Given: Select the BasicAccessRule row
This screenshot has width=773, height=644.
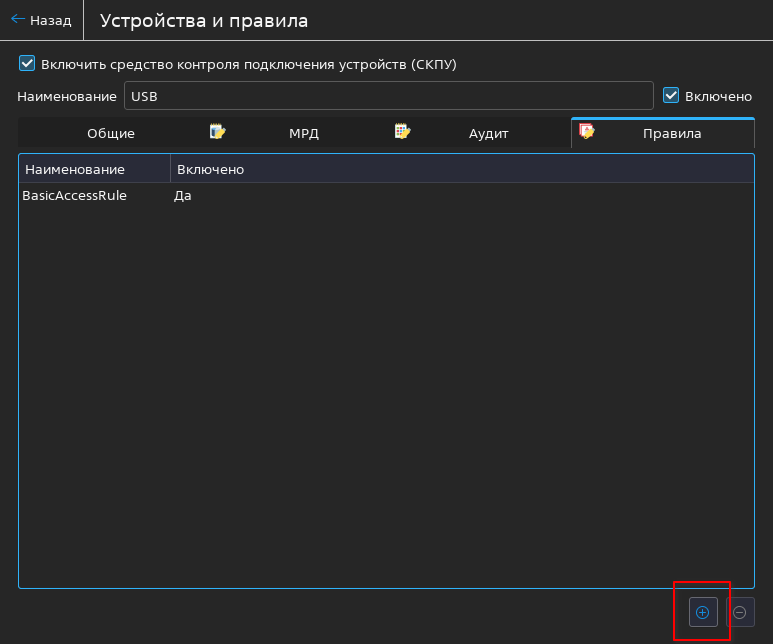Looking at the screenshot, I should pos(74,196).
